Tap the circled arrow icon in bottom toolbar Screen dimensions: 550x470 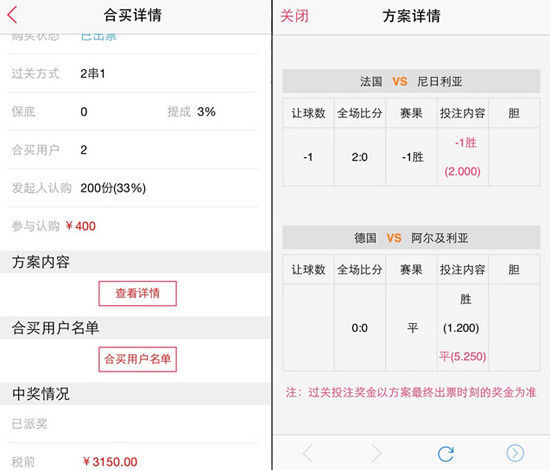click(x=515, y=454)
